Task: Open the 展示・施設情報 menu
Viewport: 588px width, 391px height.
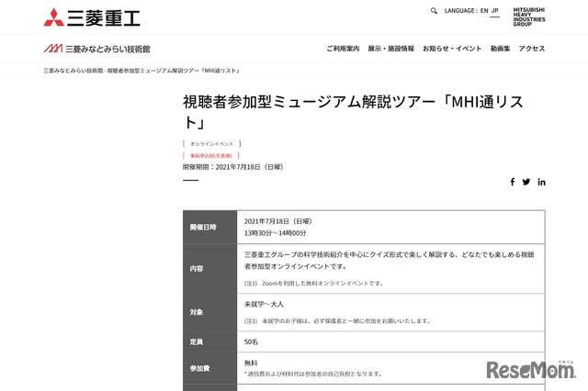Action: click(x=390, y=49)
